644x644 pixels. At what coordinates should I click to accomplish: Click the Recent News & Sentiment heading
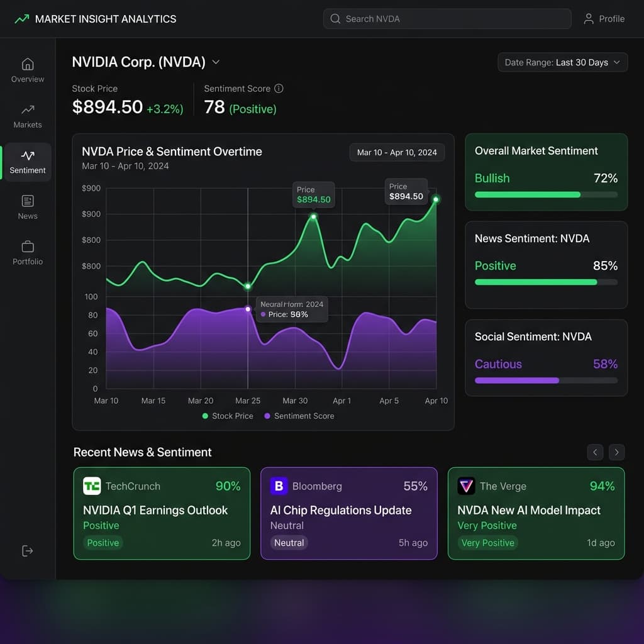[x=143, y=452]
